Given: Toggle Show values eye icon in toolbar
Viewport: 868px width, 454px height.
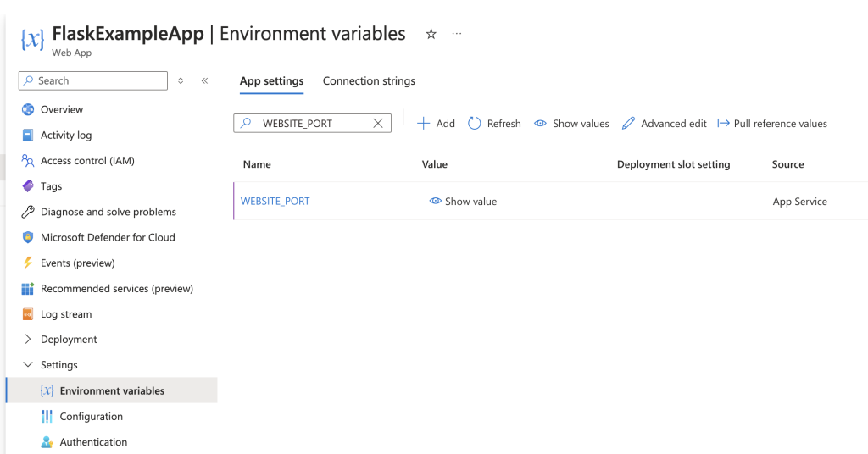Looking at the screenshot, I should (540, 124).
